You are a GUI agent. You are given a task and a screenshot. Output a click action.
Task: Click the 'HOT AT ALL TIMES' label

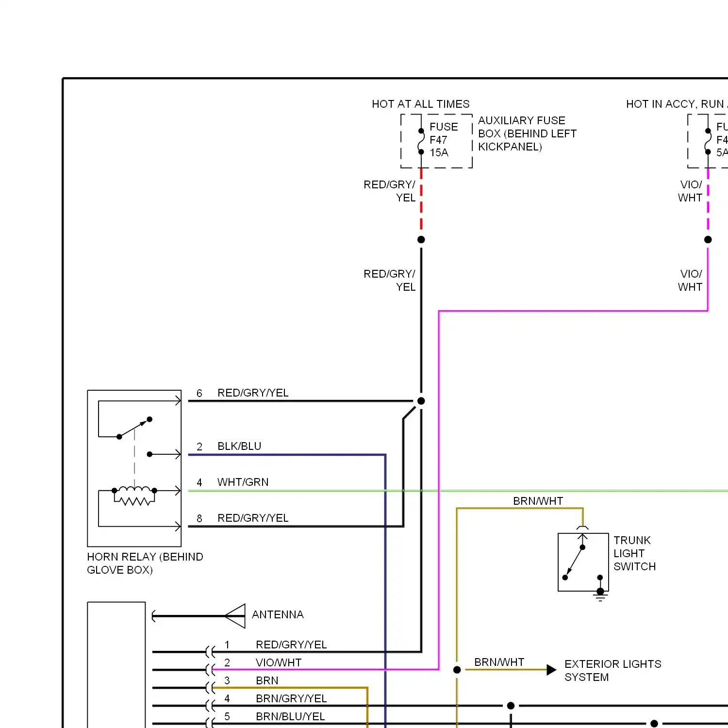click(x=421, y=104)
